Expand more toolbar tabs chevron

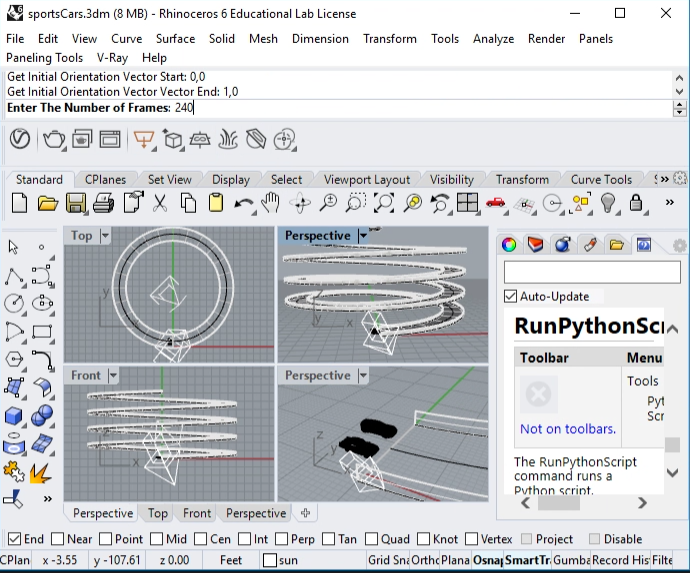coord(665,179)
